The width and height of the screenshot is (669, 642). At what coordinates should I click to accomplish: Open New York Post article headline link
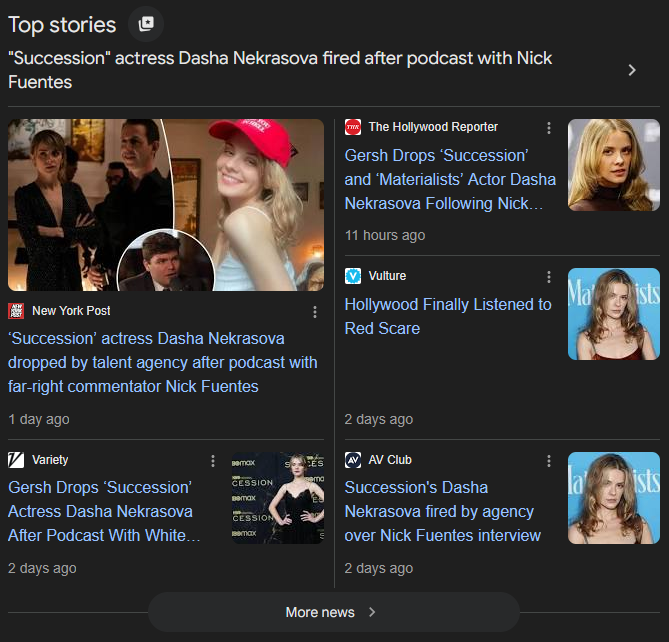[x=162, y=362]
